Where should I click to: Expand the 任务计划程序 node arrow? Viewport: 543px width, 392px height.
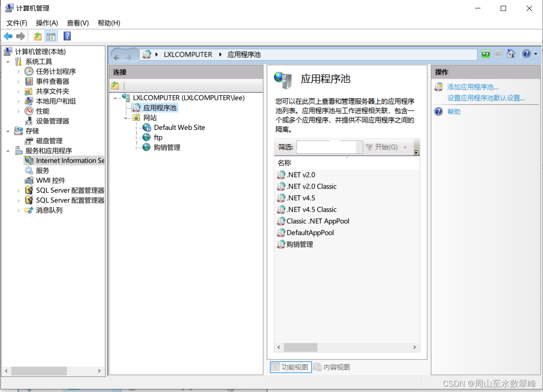click(x=18, y=71)
